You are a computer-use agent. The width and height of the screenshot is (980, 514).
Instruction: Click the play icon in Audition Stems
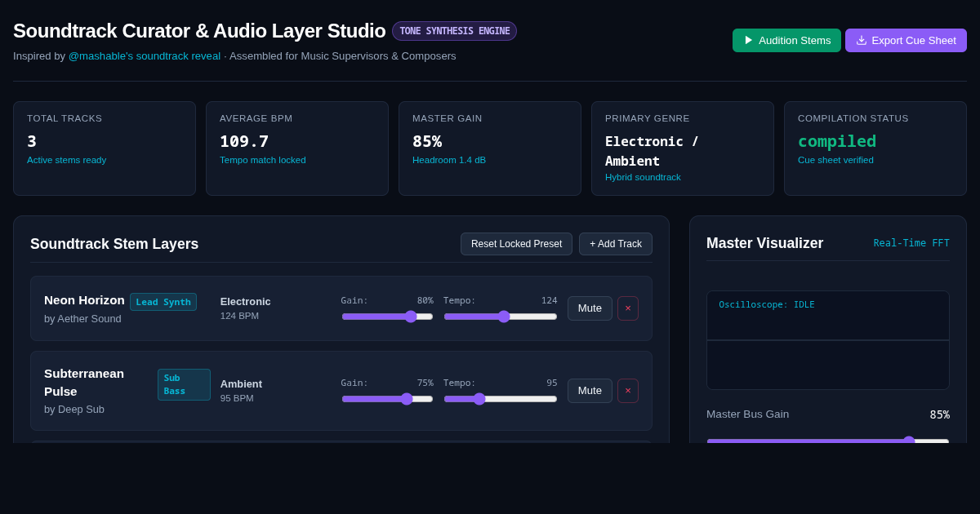(749, 40)
